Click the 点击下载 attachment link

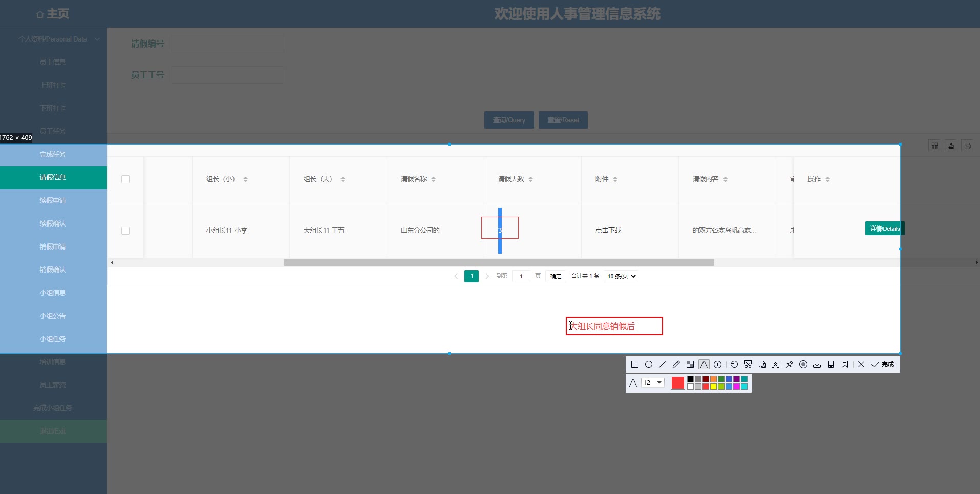(x=608, y=231)
